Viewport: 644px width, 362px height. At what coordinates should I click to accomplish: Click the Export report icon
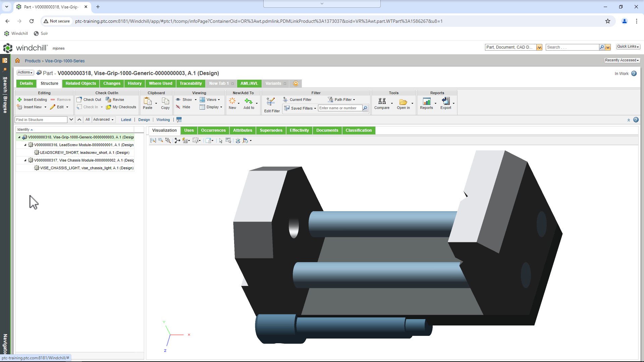click(446, 101)
